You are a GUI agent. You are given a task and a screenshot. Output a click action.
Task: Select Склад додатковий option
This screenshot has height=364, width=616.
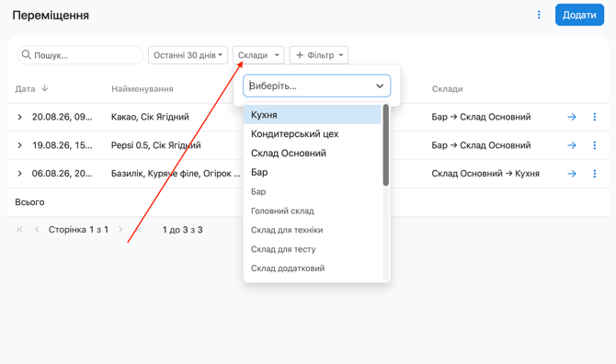coord(313,268)
